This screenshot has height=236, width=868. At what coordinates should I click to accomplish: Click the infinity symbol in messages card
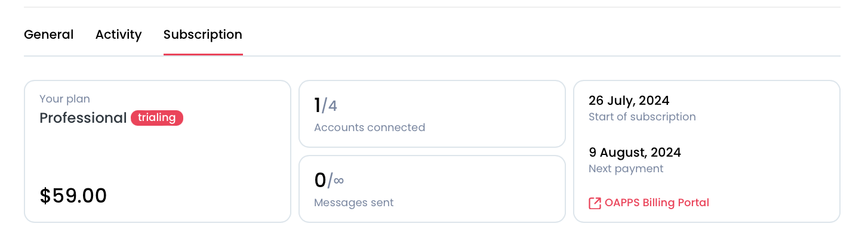338,181
